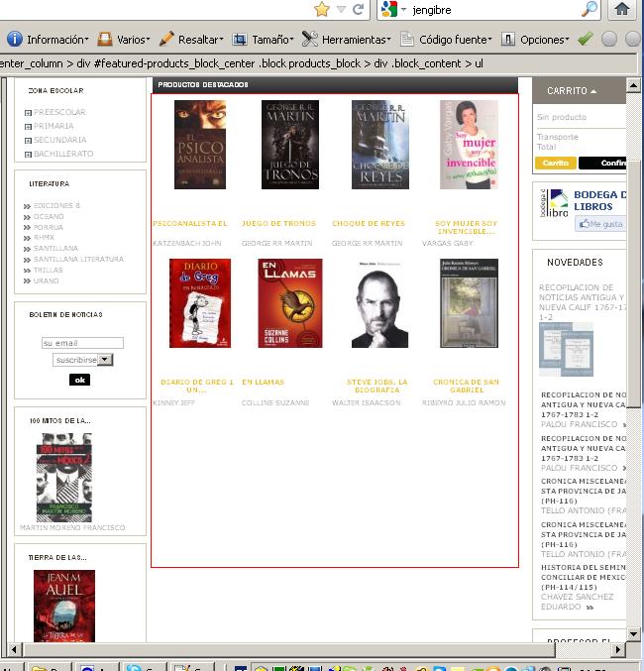Collapse the CARRITO cart header
This screenshot has height=671, width=644.
point(572,91)
